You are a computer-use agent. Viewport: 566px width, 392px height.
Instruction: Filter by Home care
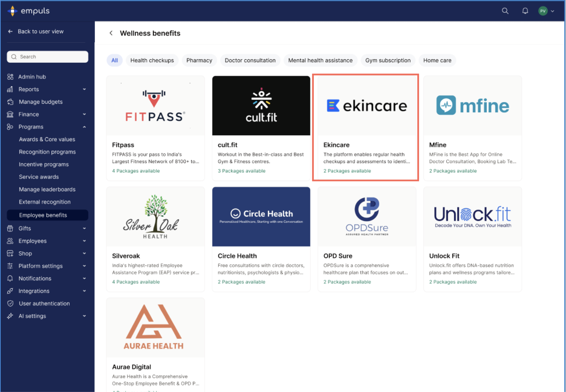point(437,60)
